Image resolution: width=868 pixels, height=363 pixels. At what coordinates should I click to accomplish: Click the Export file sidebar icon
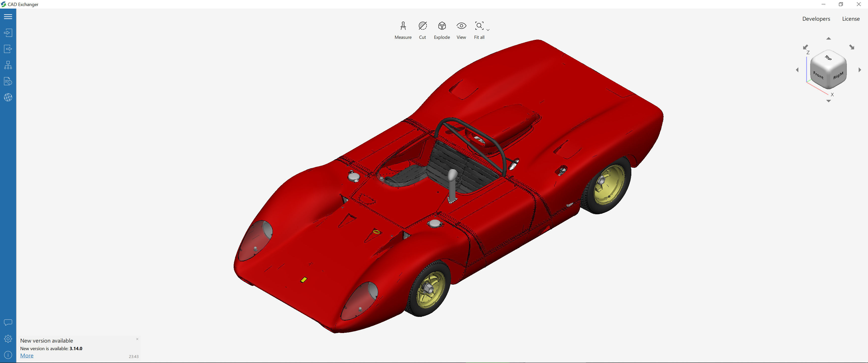point(8,49)
